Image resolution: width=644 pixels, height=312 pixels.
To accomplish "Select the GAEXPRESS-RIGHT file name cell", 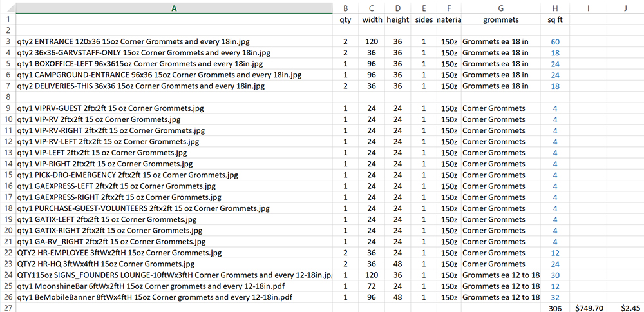I will (174, 197).
